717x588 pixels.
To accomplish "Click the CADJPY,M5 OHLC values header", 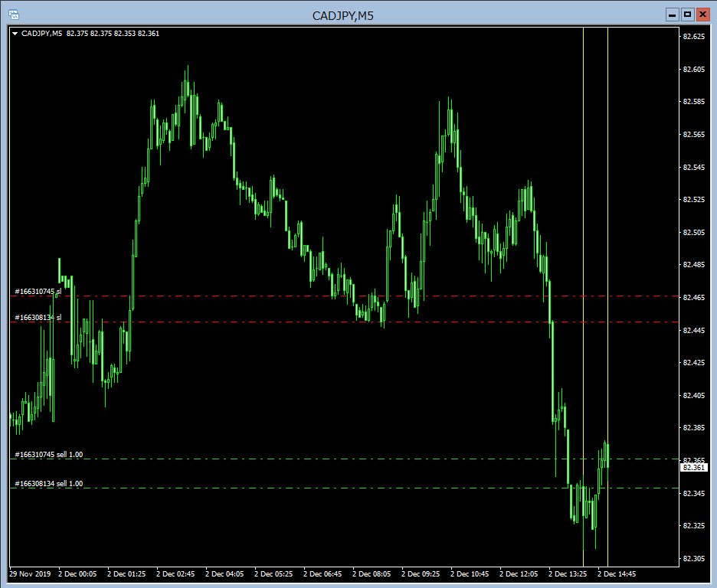I will (90, 34).
